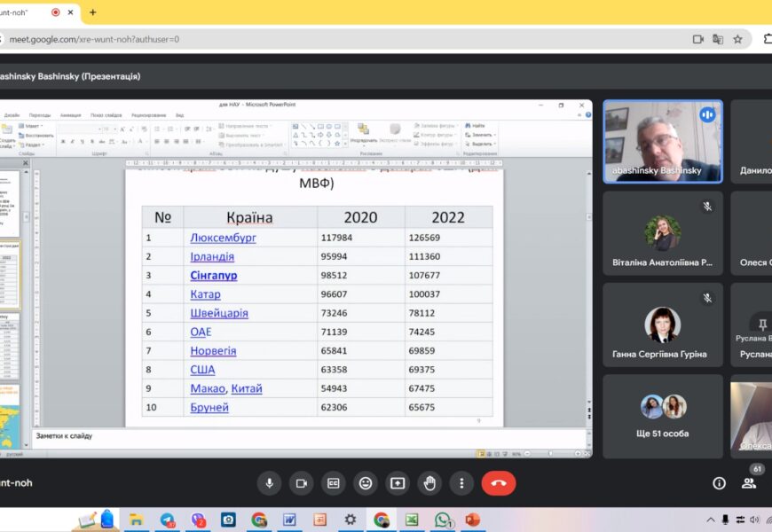This screenshot has height=532, width=772.
Task: Open camera permission icon in address bar
Action: pos(697,39)
